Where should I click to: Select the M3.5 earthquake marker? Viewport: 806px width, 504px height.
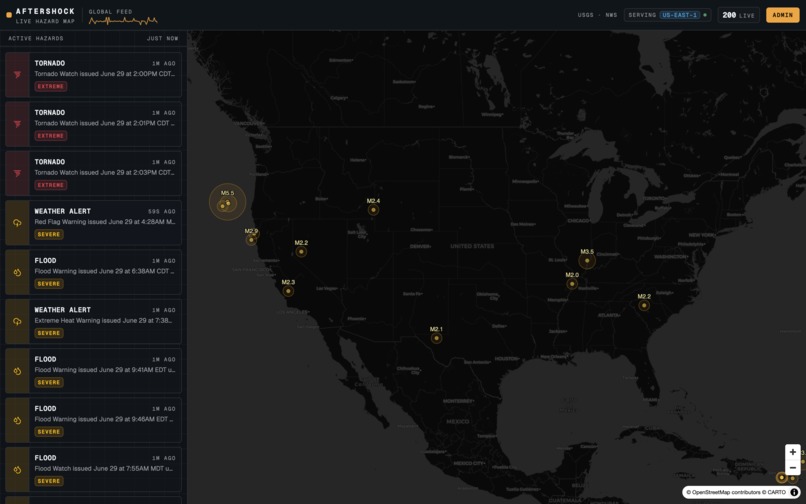pyautogui.click(x=587, y=261)
